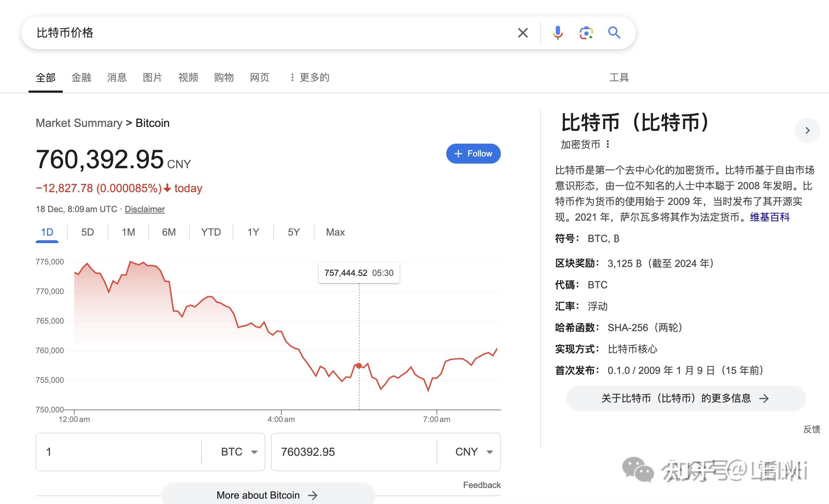The height and width of the screenshot is (504, 829).
Task: Open 工具 search tools
Action: tap(619, 77)
